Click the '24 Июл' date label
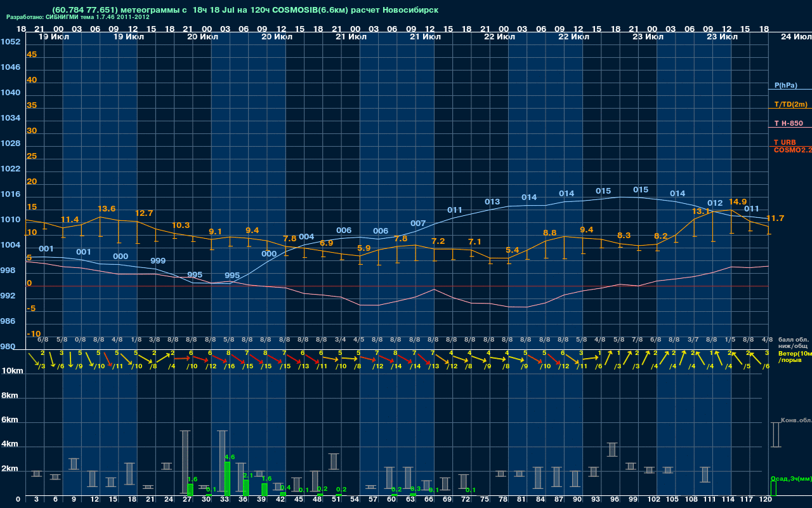 pyautogui.click(x=796, y=37)
